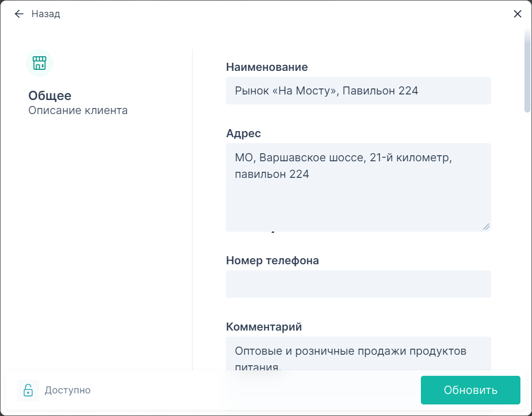The image size is (532, 416).
Task: Select the Общее section in the sidebar
Action: [50, 95]
